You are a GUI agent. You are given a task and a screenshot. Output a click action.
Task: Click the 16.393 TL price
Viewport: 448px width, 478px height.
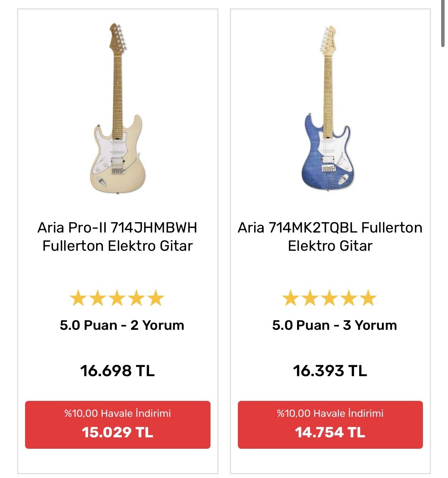coord(330,370)
